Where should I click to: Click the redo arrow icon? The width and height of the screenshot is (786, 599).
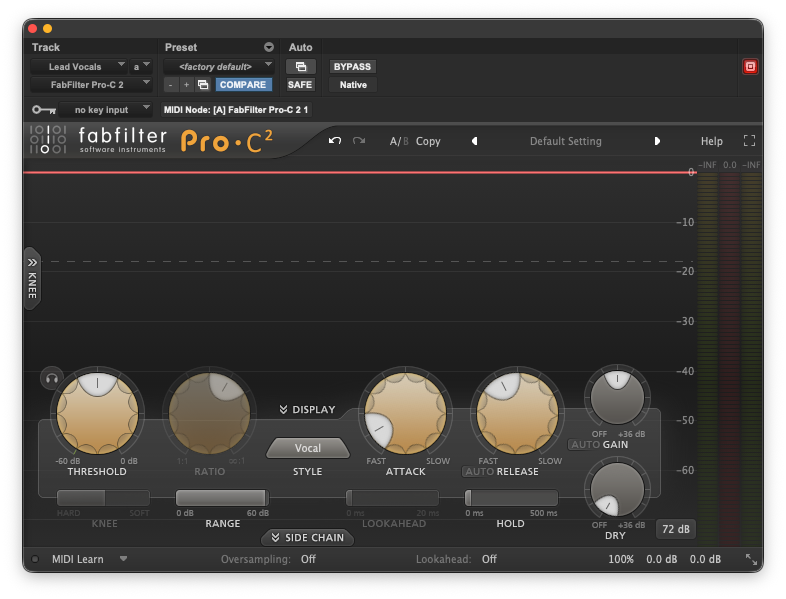pos(359,141)
